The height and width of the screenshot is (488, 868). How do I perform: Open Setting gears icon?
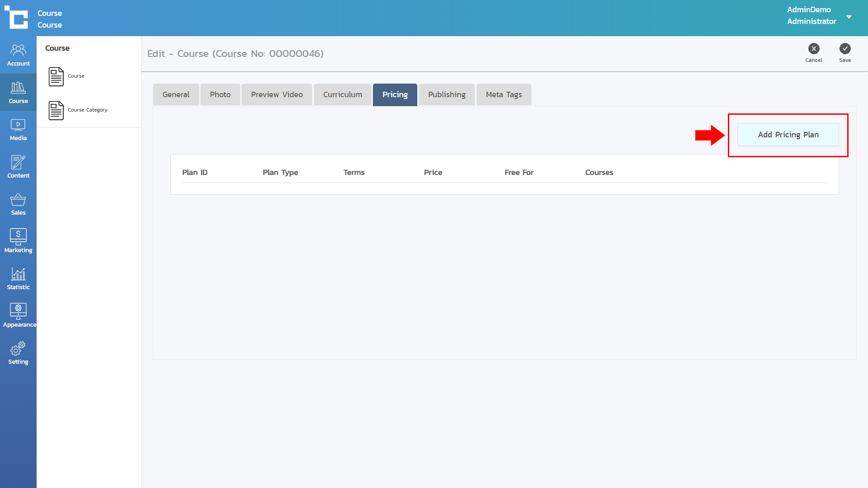click(x=18, y=353)
